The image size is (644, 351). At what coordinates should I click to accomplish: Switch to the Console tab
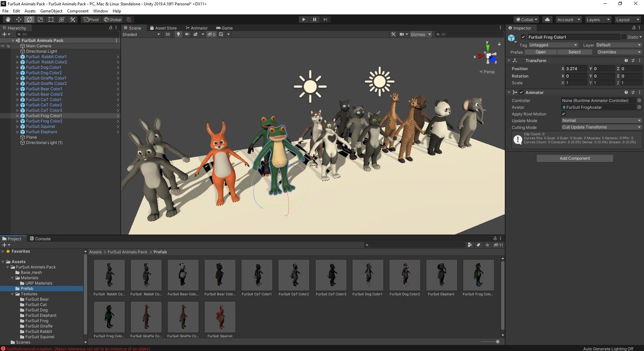(x=40, y=239)
